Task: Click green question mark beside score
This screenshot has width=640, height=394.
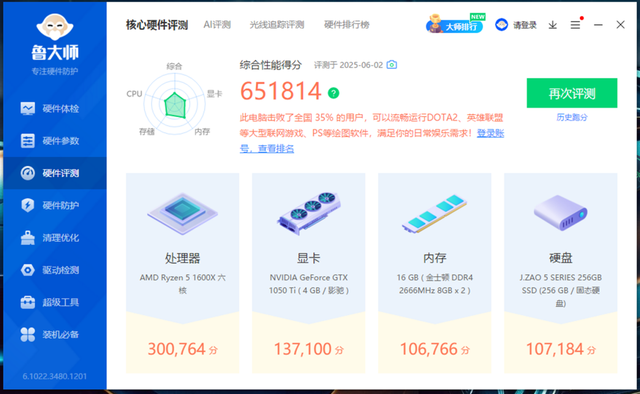Action: point(333,93)
